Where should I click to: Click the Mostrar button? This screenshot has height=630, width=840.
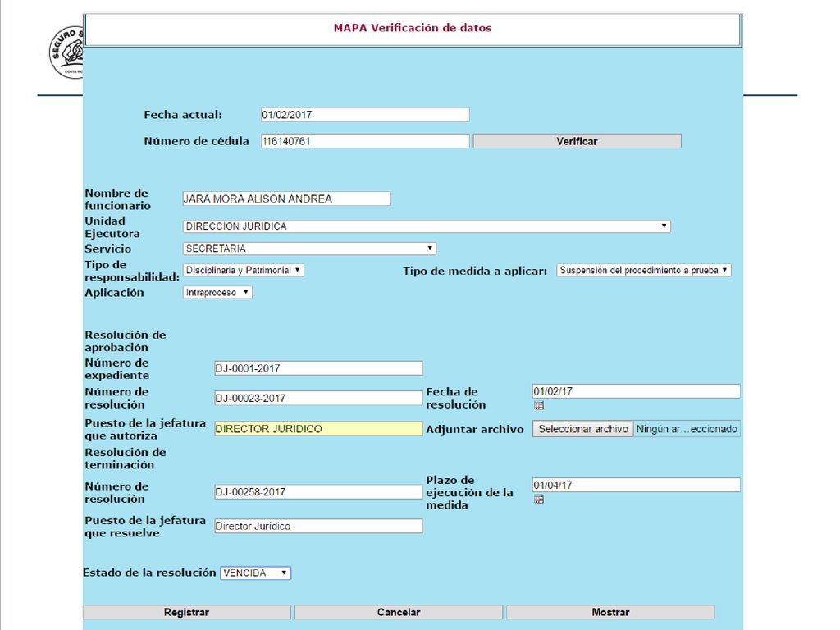point(610,612)
